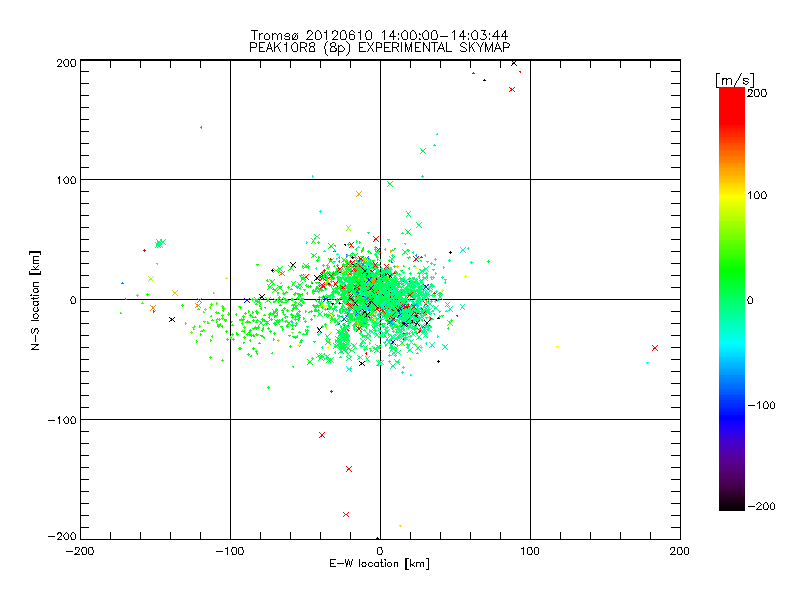Click the yellow dot near bottom axis center
Viewport: 800px width, 600px height.
click(x=400, y=526)
